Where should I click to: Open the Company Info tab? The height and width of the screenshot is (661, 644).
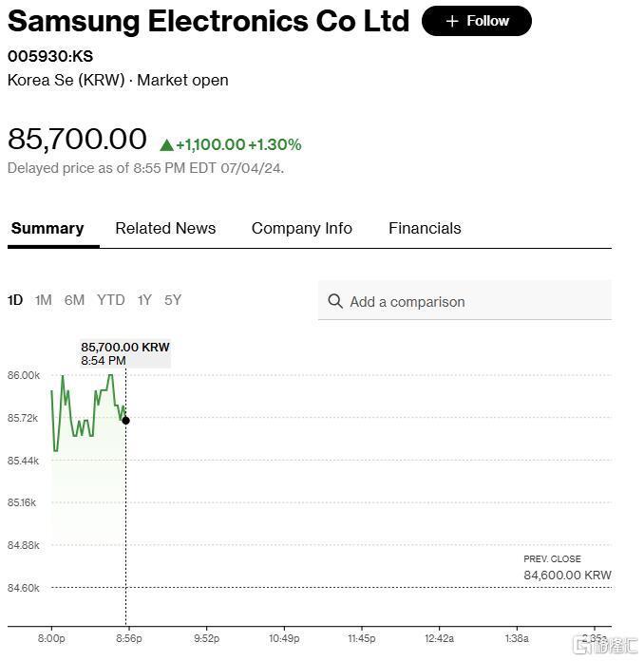click(x=302, y=229)
